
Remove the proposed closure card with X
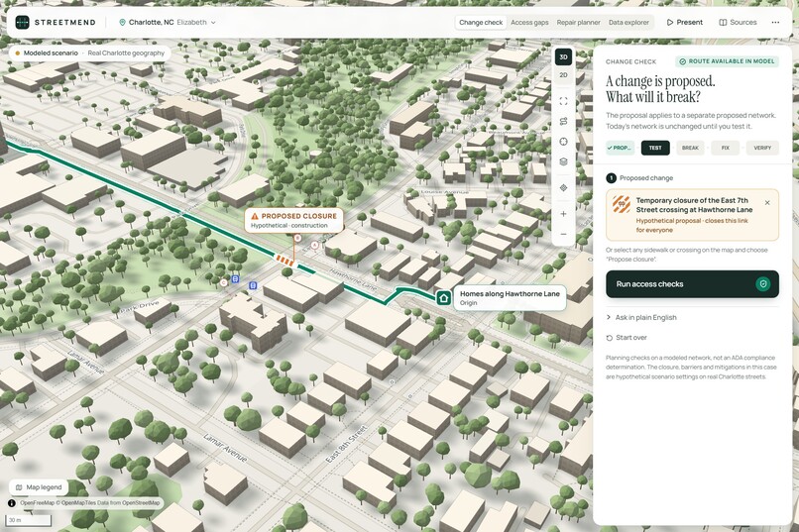pyautogui.click(x=767, y=203)
